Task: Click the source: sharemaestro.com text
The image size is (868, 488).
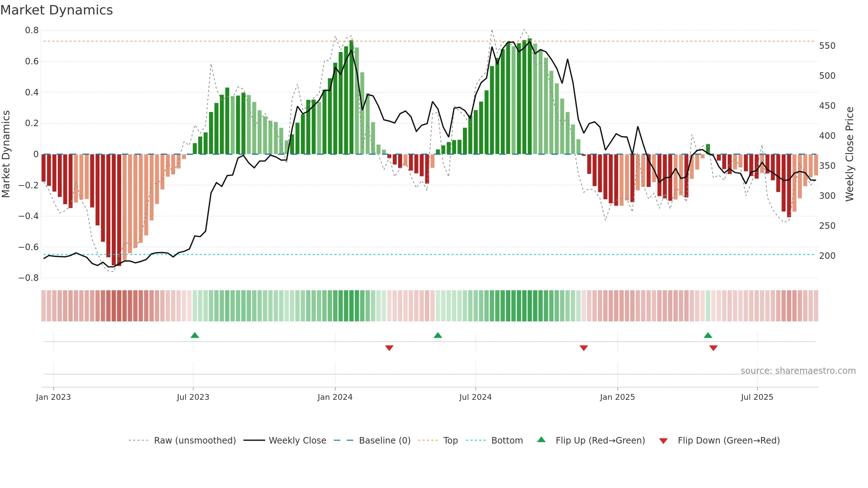Action: (x=798, y=371)
